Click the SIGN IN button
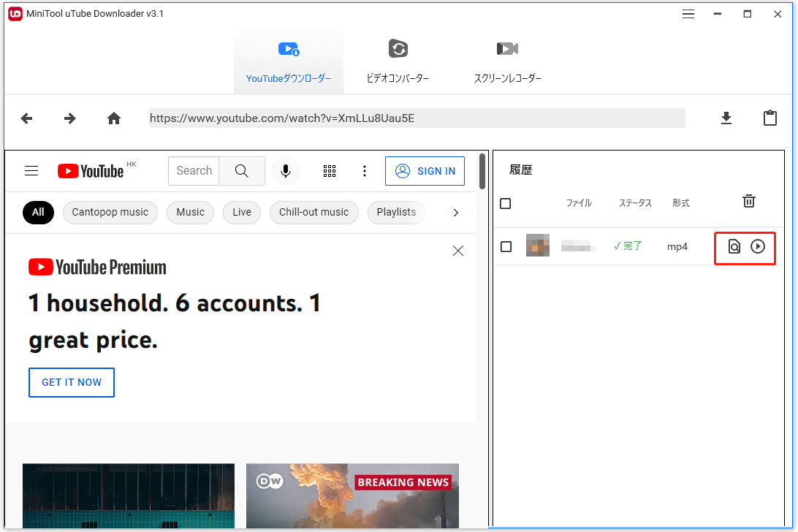 coord(425,171)
